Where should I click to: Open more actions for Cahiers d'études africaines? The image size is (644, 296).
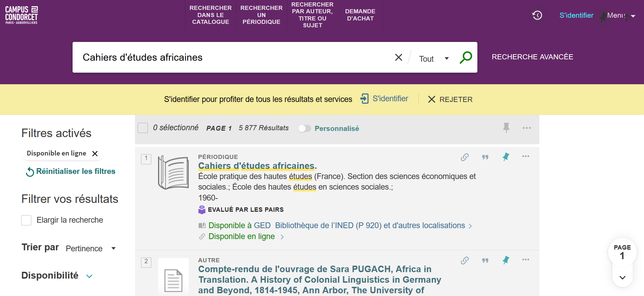pyautogui.click(x=526, y=157)
